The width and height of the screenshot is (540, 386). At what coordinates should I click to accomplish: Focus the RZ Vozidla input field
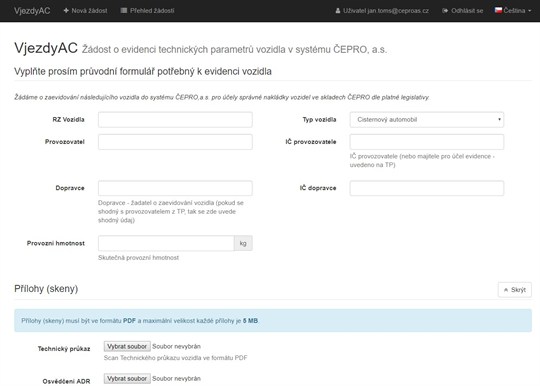point(175,120)
